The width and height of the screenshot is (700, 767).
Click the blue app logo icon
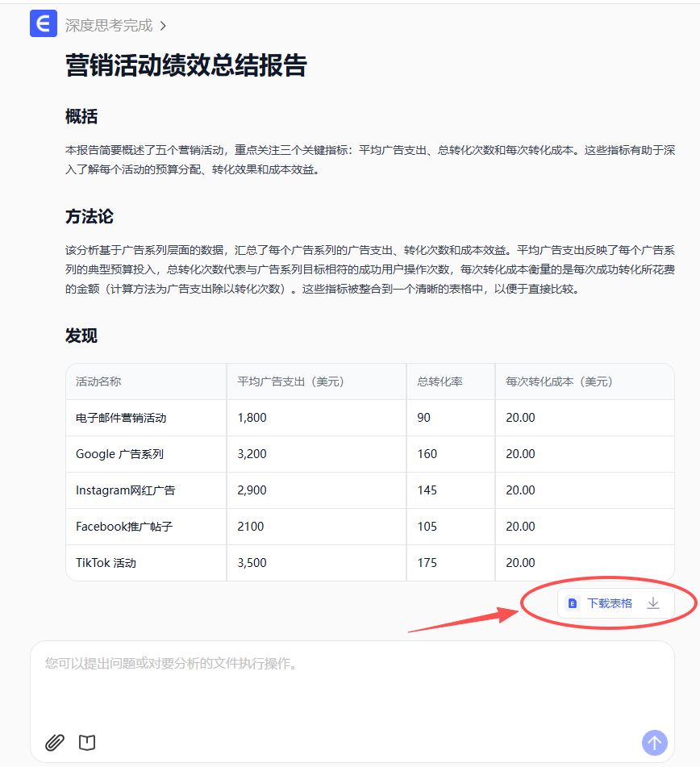[x=44, y=24]
